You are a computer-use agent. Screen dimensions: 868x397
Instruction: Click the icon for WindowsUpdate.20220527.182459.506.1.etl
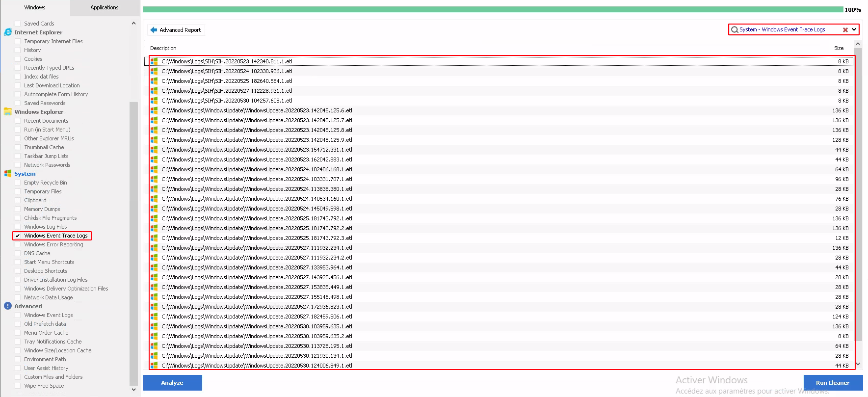tap(154, 317)
